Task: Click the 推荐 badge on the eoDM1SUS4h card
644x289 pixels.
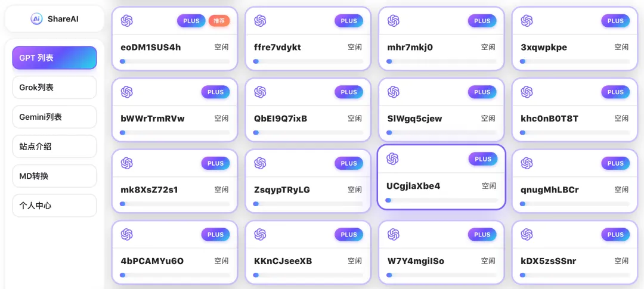Action: (x=219, y=21)
